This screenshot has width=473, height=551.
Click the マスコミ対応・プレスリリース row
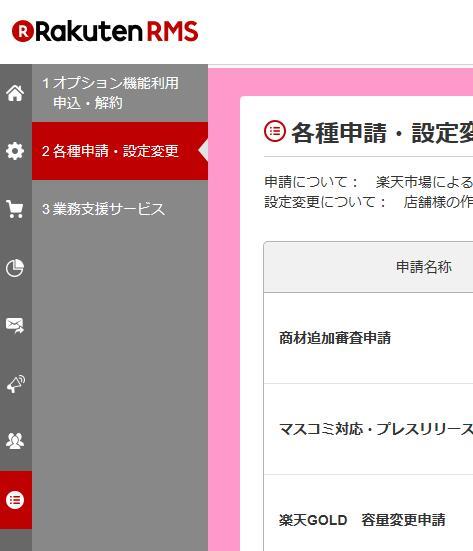click(368, 429)
